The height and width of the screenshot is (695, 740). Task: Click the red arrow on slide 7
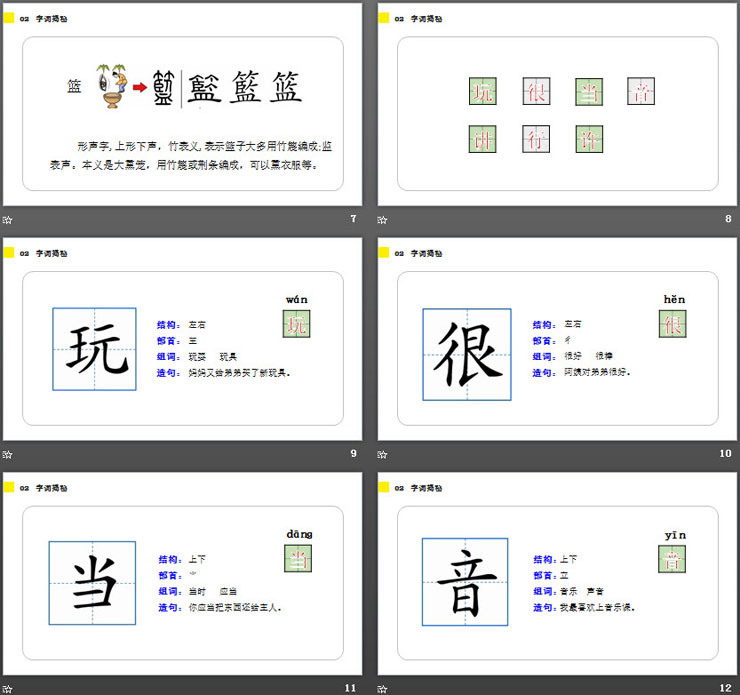pos(139,88)
